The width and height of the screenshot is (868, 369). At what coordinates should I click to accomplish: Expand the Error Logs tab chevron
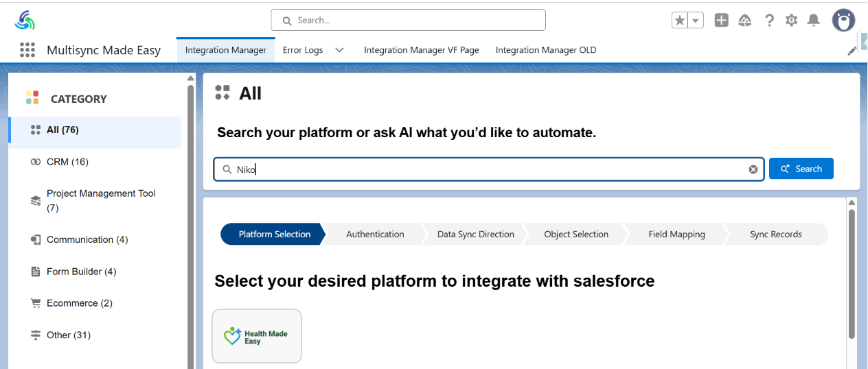pyautogui.click(x=339, y=50)
